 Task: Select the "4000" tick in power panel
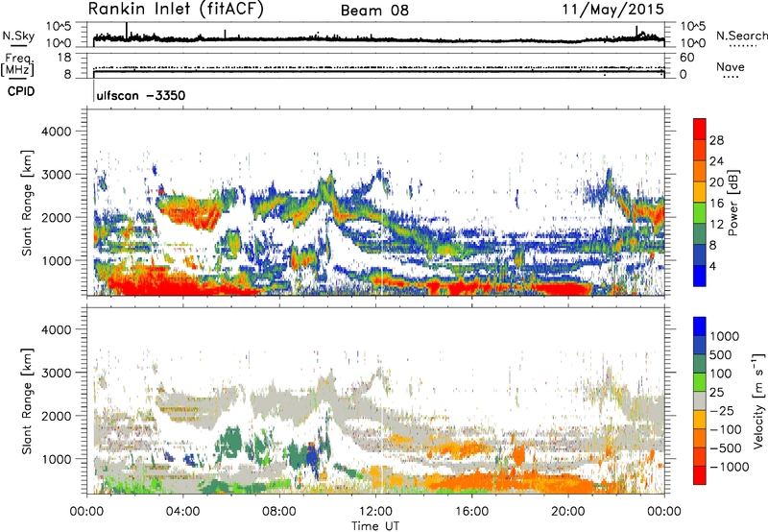tap(57, 132)
